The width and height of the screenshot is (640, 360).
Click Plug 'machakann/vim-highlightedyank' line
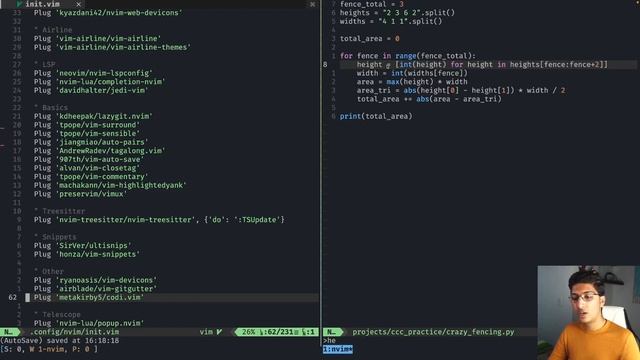110,185
